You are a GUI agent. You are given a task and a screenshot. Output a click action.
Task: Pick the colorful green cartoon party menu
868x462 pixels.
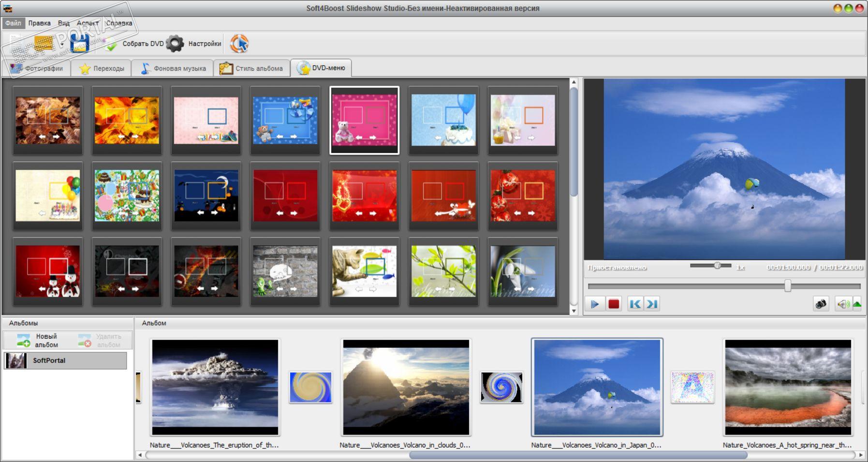click(127, 196)
